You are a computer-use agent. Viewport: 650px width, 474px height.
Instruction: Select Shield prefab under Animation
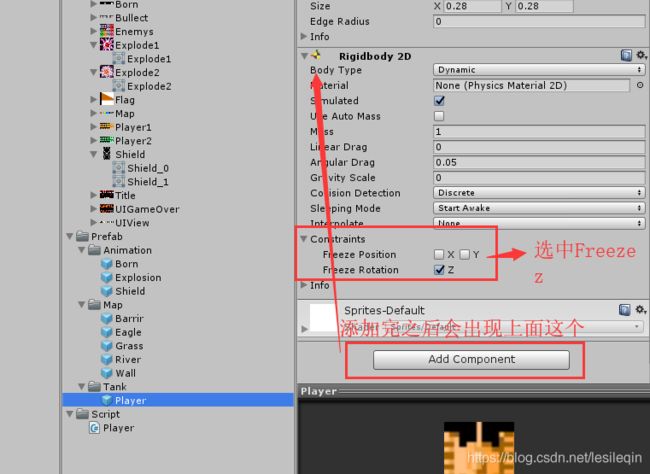point(123,291)
